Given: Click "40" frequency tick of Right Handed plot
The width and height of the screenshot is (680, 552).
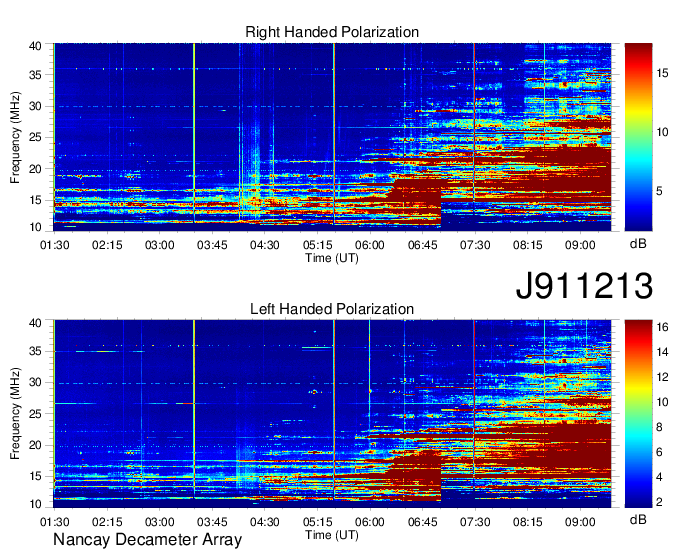Looking at the screenshot, I should [x=35, y=46].
